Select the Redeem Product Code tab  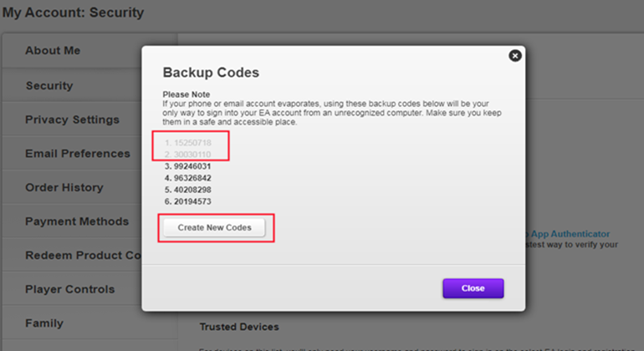[x=81, y=256]
